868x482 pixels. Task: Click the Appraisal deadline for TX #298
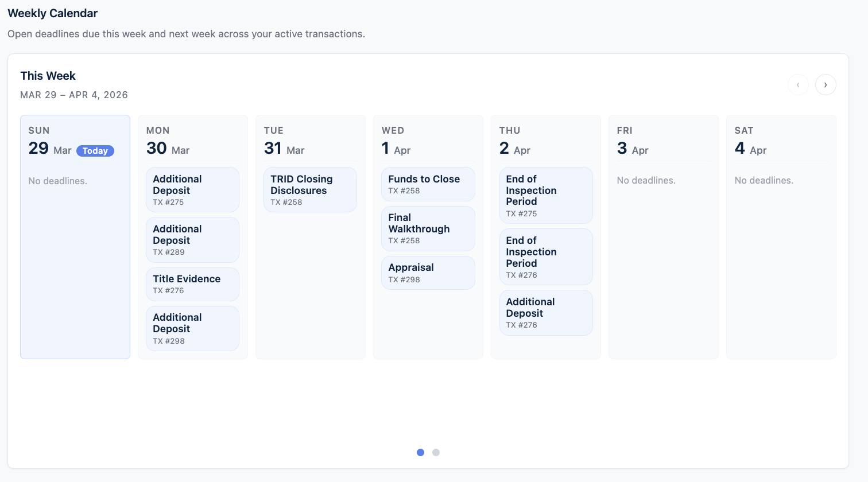pyautogui.click(x=428, y=273)
